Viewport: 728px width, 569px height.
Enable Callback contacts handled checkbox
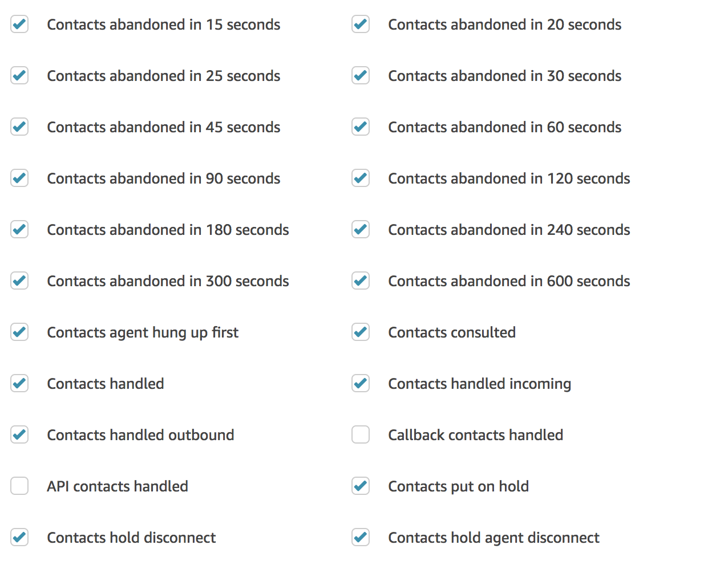(361, 434)
